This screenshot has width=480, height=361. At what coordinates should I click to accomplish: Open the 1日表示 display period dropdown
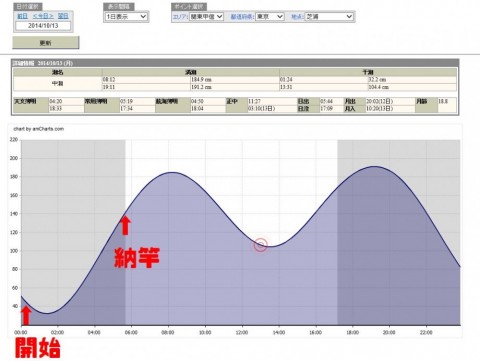126,16
